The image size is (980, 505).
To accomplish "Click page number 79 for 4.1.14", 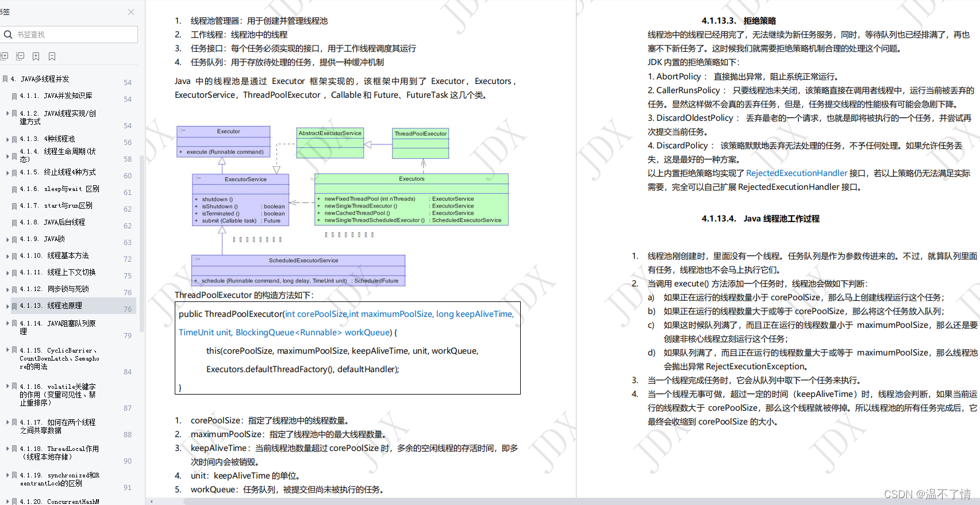I will (128, 335).
